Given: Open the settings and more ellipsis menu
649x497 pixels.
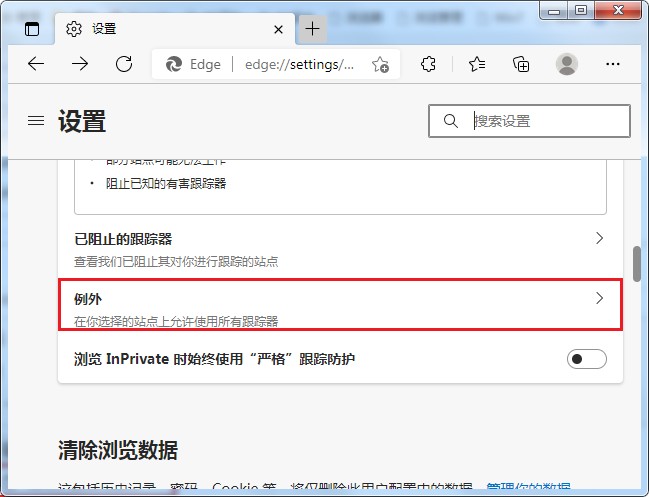Looking at the screenshot, I should point(613,64).
